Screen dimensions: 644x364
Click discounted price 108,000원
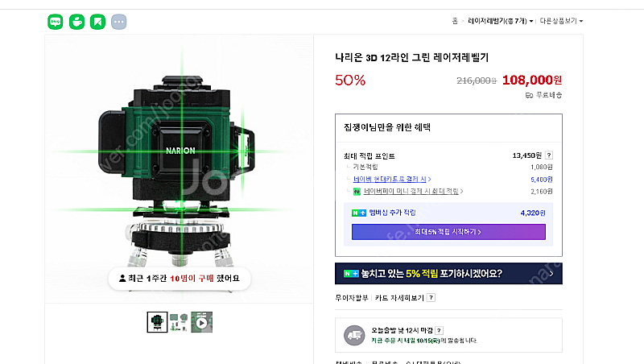[x=532, y=80]
